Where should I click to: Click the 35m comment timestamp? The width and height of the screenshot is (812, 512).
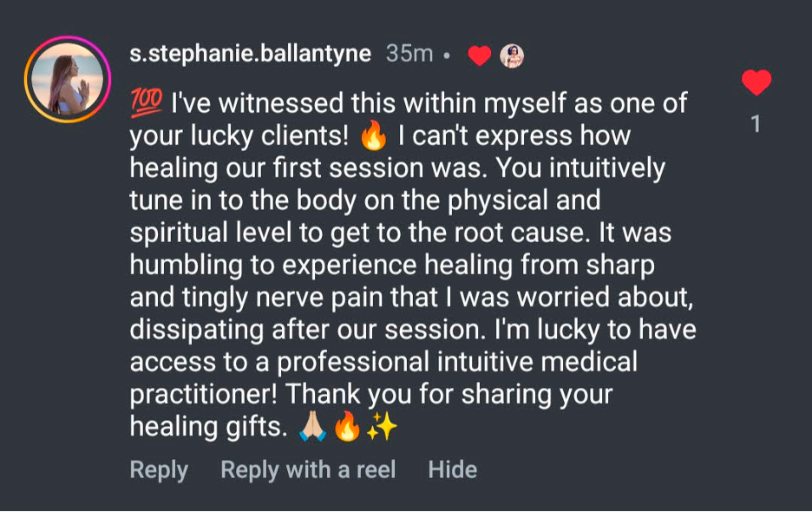409,54
